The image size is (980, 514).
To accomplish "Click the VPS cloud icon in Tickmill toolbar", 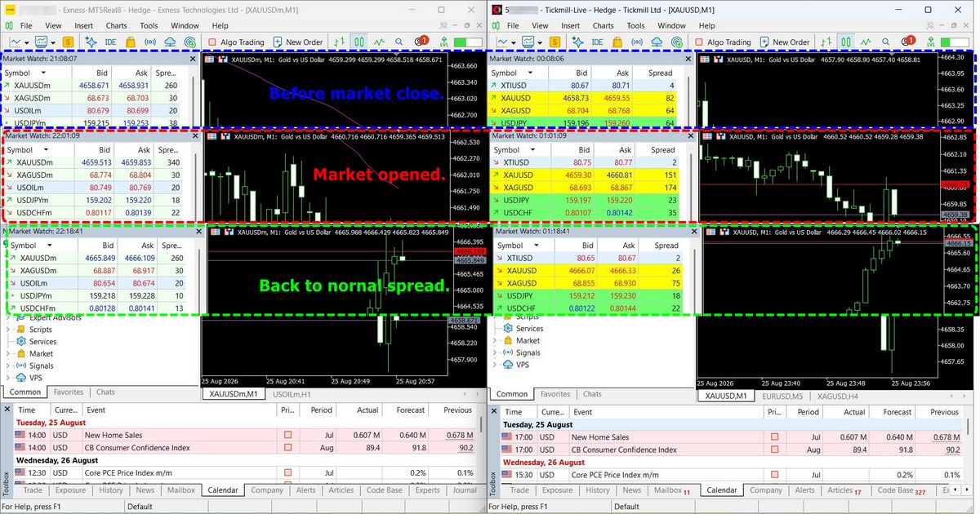I will point(657,42).
